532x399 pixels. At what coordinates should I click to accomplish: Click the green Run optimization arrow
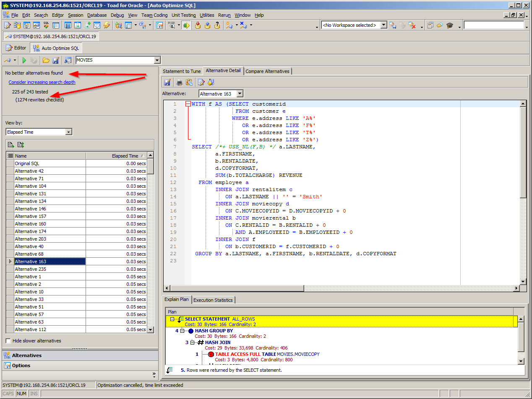pos(24,60)
